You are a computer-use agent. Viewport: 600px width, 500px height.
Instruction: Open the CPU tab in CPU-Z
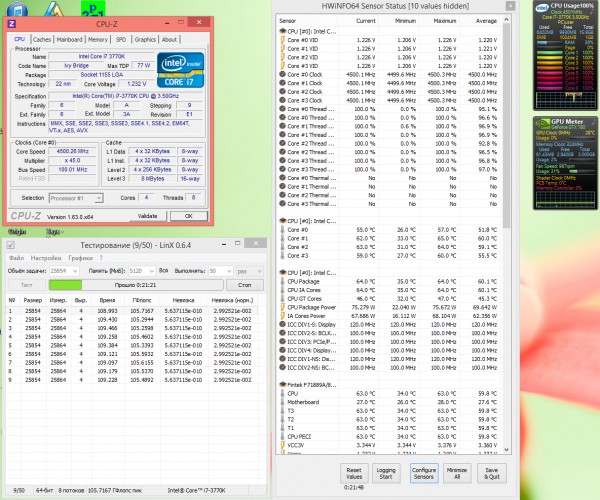tap(19, 39)
